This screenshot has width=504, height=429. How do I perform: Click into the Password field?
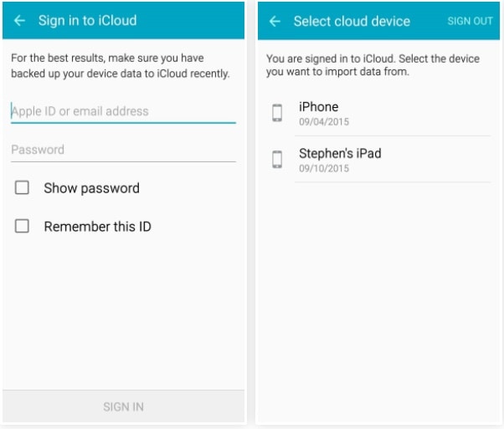tap(123, 151)
